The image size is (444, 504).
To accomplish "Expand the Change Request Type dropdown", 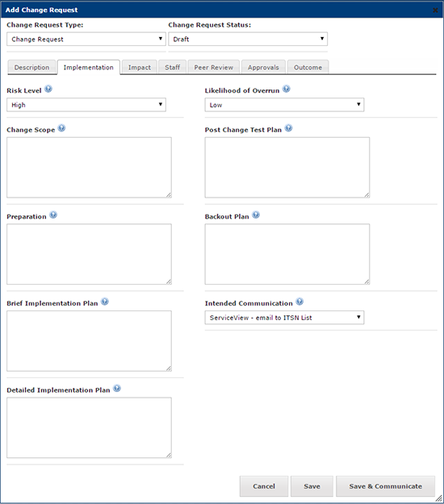I will click(x=86, y=39).
